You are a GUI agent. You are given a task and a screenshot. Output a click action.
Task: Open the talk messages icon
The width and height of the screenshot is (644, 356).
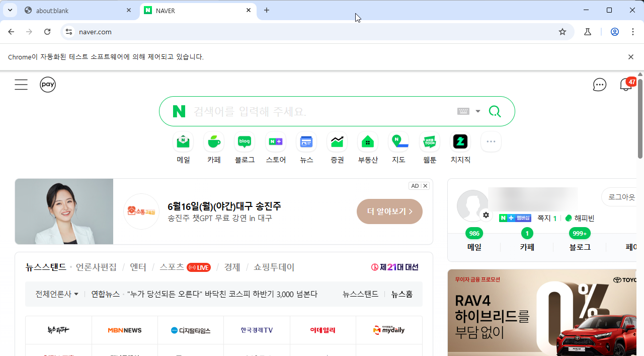[x=599, y=85]
